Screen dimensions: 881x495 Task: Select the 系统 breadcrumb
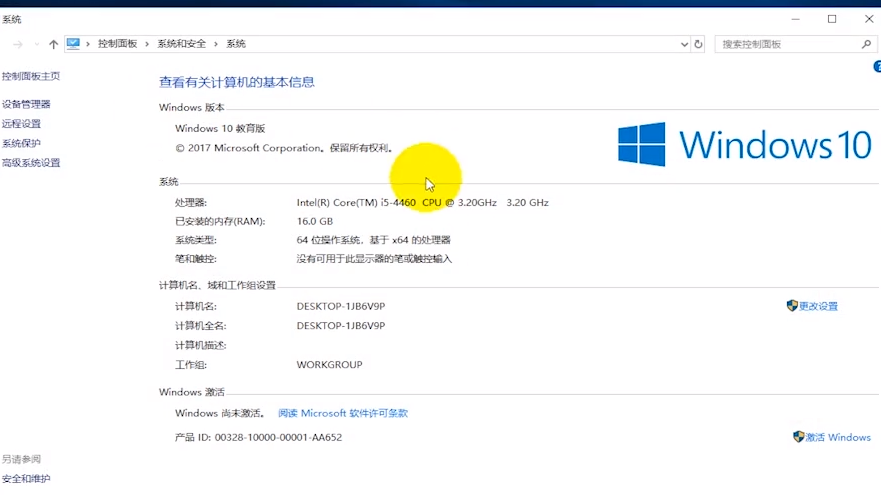coord(236,44)
